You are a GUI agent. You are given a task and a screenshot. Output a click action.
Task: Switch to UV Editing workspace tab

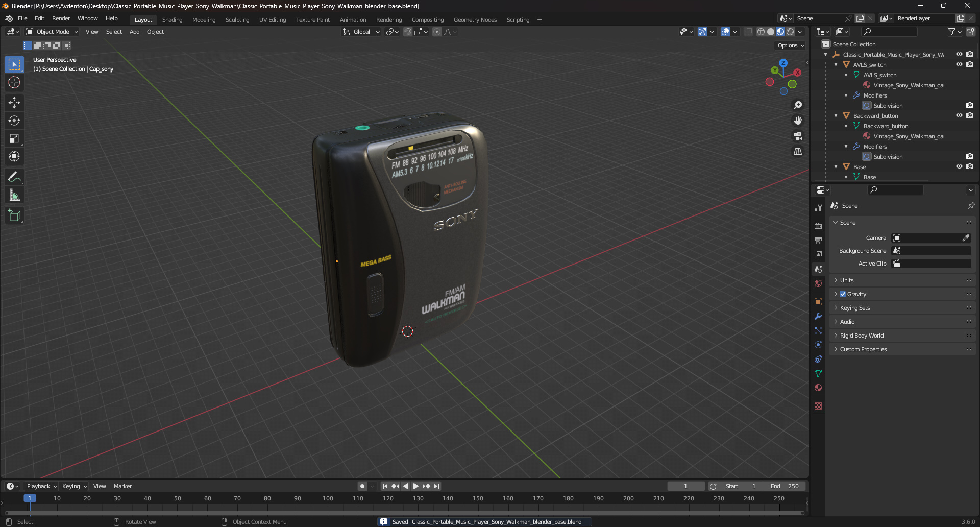[x=273, y=20]
